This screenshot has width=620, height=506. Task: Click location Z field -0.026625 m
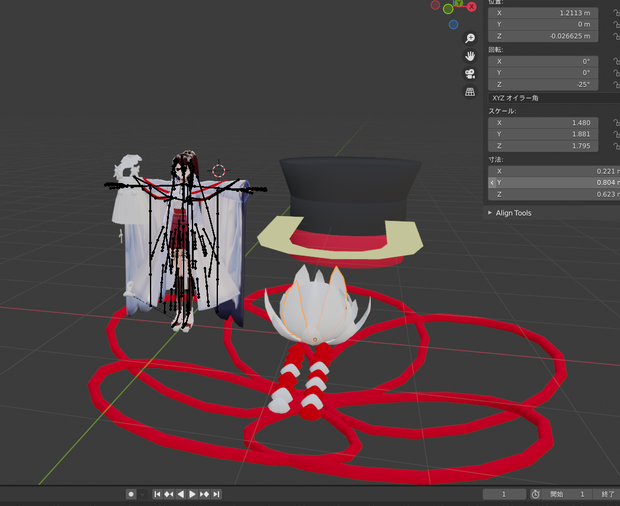click(x=543, y=36)
